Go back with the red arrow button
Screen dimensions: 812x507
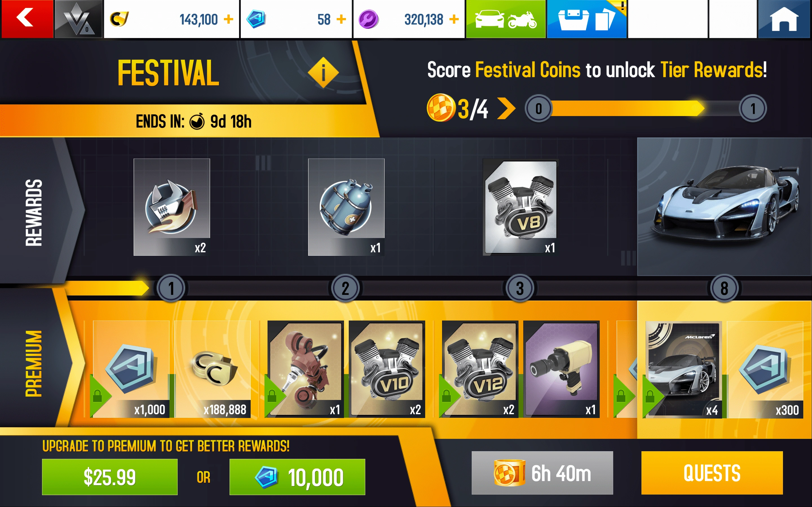[x=27, y=19]
